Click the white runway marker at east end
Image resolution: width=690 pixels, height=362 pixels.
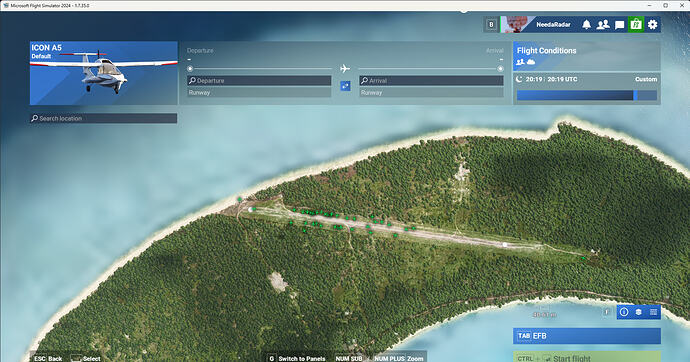[505, 245]
